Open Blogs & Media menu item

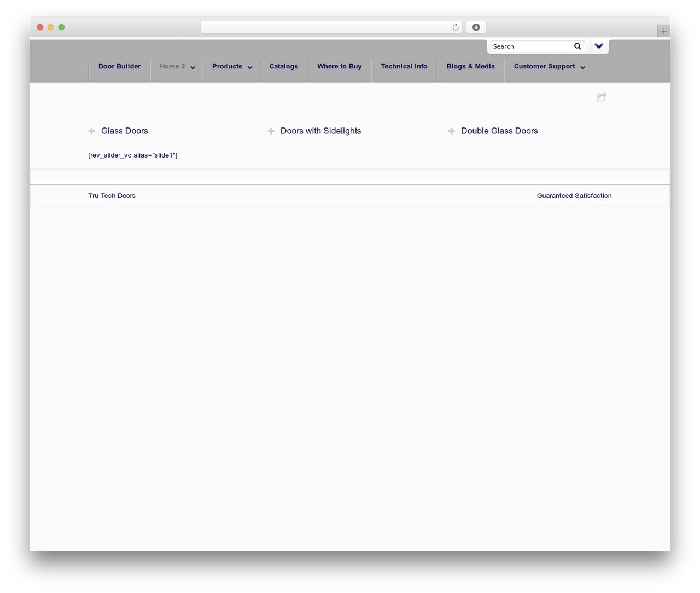470,66
